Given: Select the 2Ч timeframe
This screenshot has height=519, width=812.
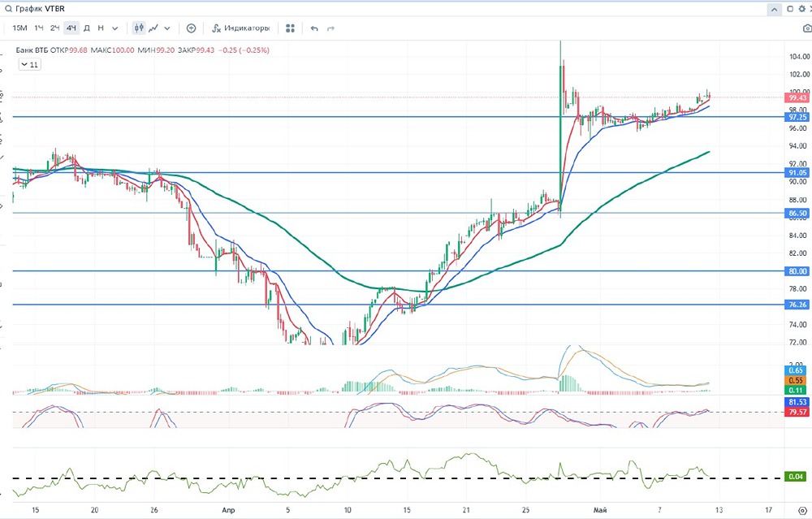Looking at the screenshot, I should pyautogui.click(x=55, y=28).
